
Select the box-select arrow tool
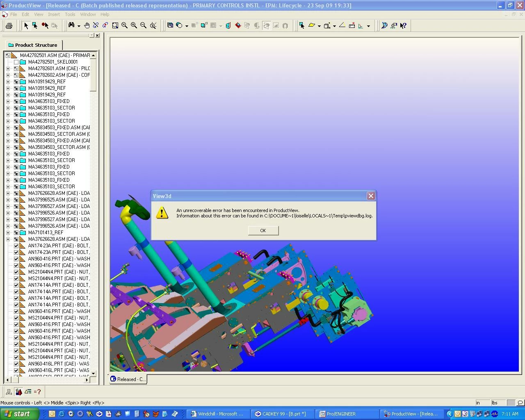tap(35, 25)
